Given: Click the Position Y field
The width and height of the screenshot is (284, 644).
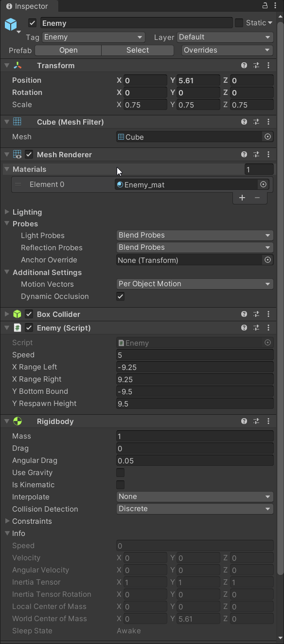Looking at the screenshot, I should coord(198,81).
